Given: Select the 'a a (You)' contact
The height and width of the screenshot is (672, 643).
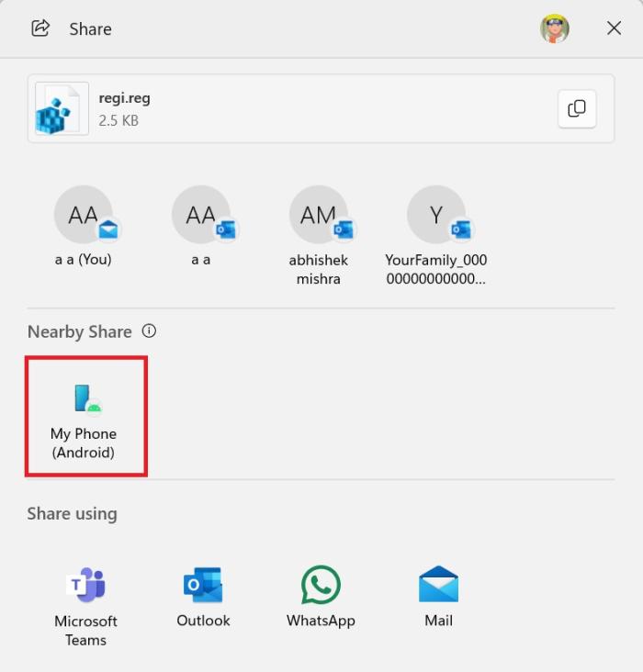Looking at the screenshot, I should coord(84,216).
